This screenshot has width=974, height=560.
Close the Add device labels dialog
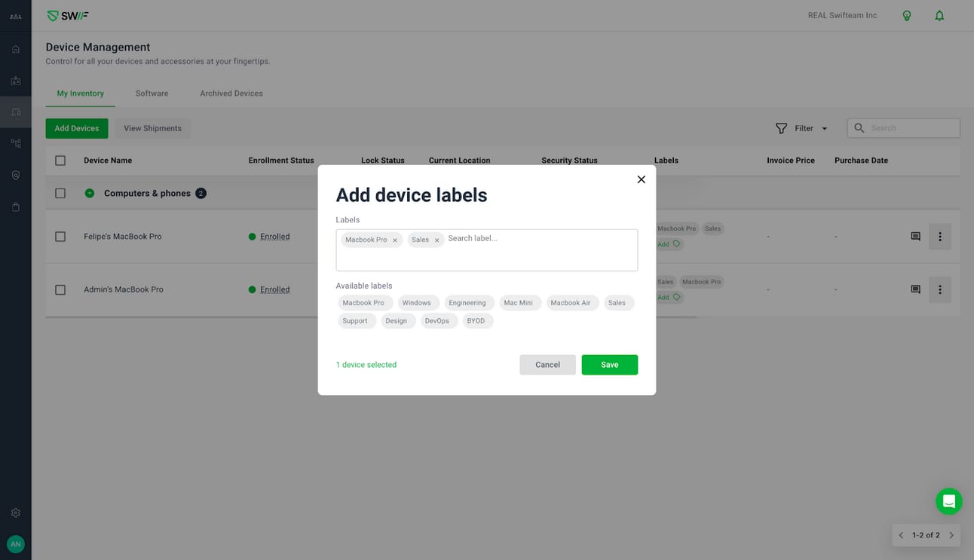click(x=641, y=179)
